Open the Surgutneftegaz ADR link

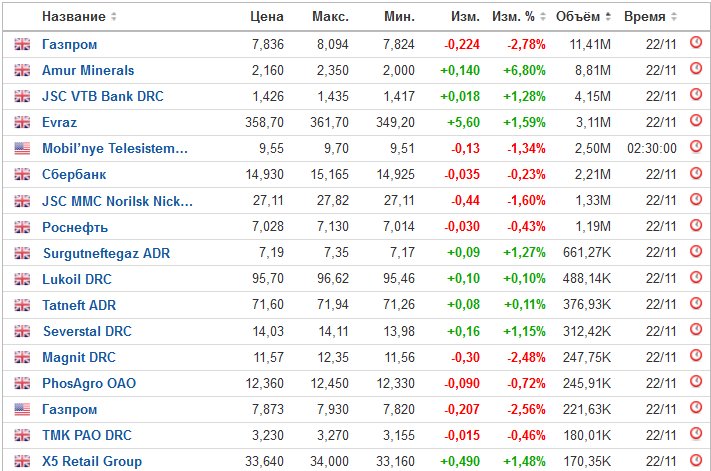[106, 253]
